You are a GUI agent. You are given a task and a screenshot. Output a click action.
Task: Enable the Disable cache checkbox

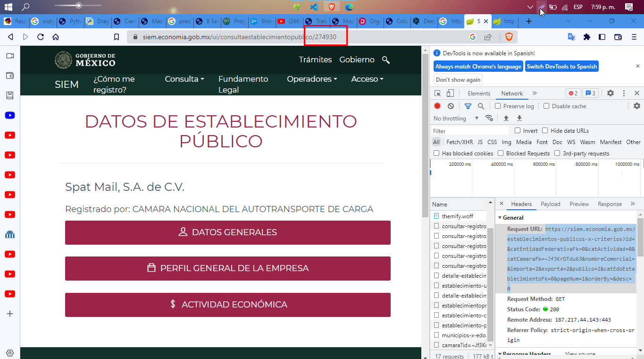pos(546,105)
